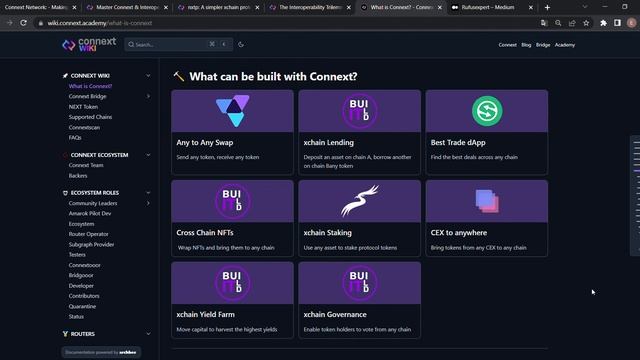Collapse ROUTERS section chevron

(x=148, y=334)
